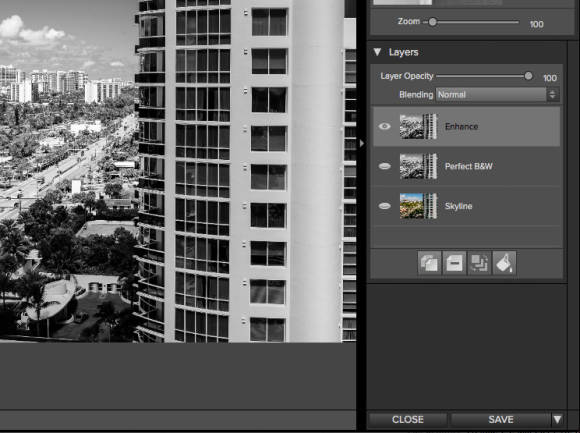Viewport: 580px width, 433px height.
Task: Collapse the Layers panel disclosure triangle
Action: [377, 52]
